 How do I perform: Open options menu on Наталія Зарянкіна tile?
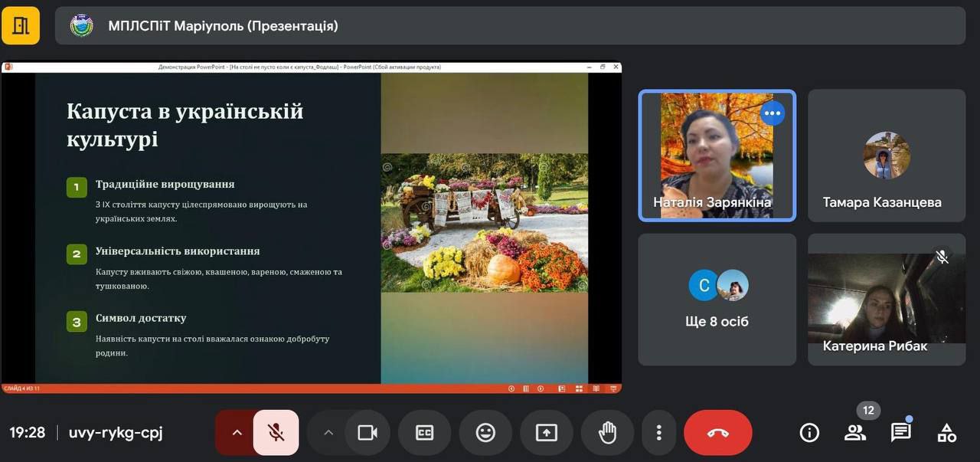(772, 113)
